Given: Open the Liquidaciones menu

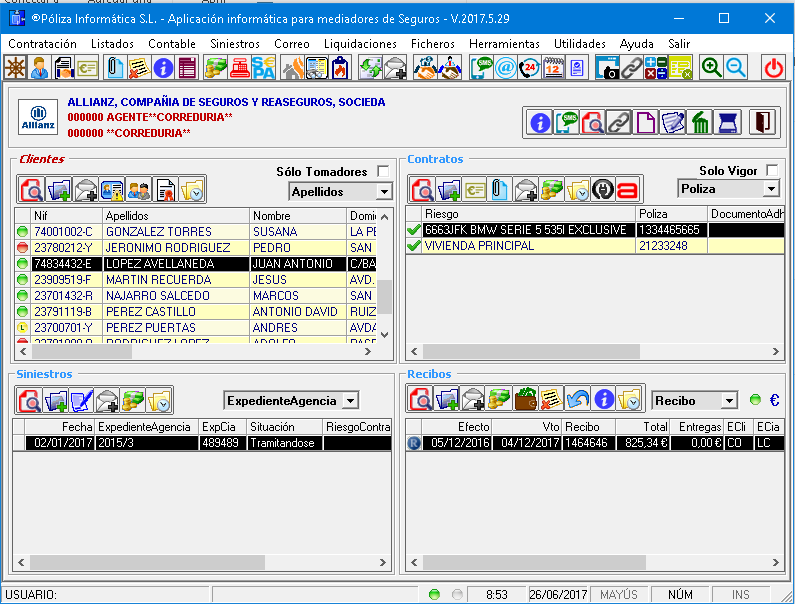Looking at the screenshot, I should [x=360, y=44].
